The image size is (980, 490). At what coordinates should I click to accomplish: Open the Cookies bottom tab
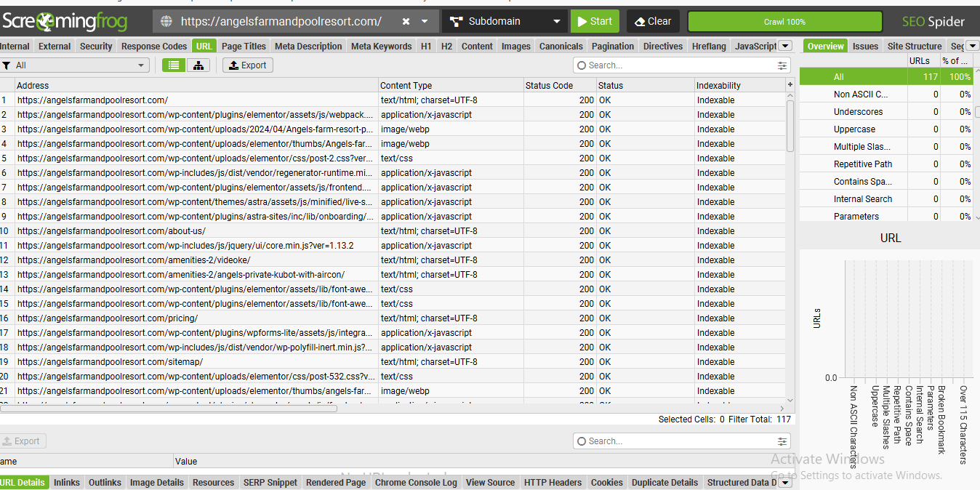(607, 483)
